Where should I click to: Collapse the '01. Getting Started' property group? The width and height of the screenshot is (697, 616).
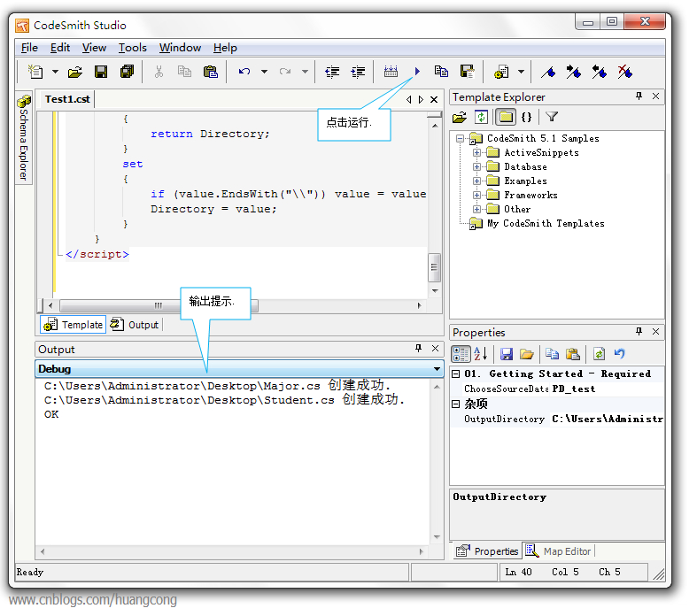point(456,374)
